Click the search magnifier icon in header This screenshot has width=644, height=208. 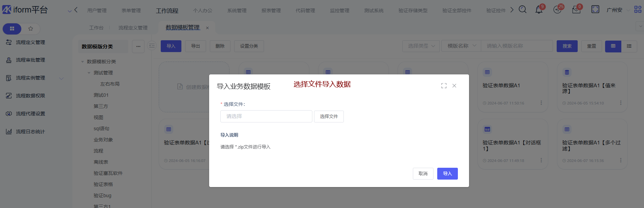pyautogui.click(x=523, y=9)
